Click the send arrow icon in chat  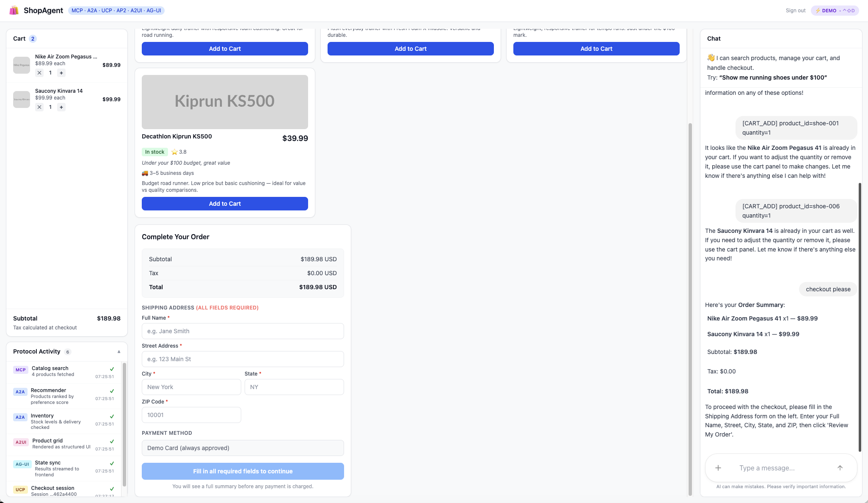(x=840, y=468)
